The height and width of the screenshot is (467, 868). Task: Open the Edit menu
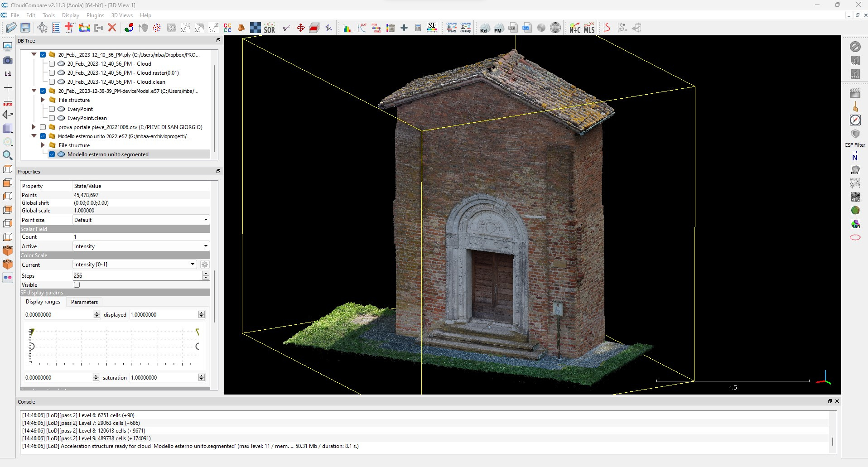31,15
